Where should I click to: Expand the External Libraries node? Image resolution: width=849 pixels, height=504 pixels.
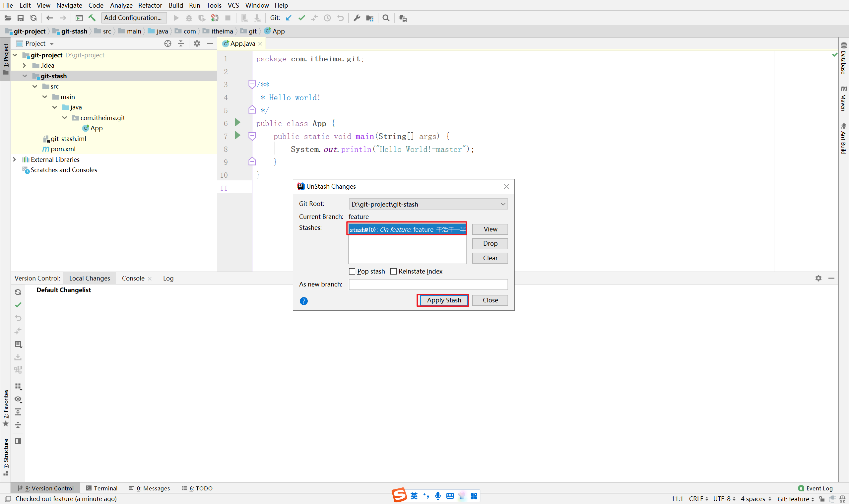coord(15,159)
